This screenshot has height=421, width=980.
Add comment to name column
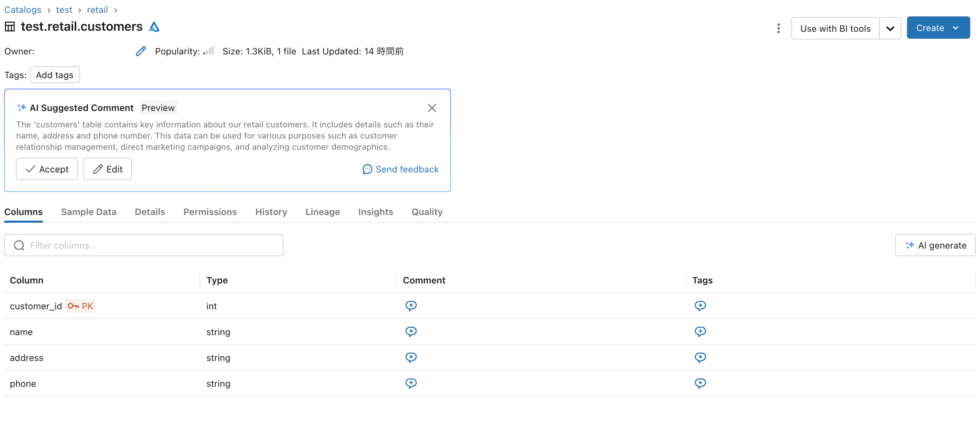point(411,332)
